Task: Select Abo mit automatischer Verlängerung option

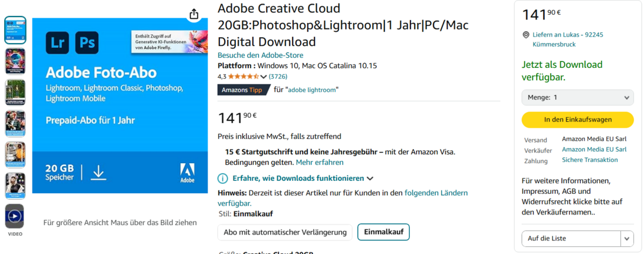Action: point(285,232)
